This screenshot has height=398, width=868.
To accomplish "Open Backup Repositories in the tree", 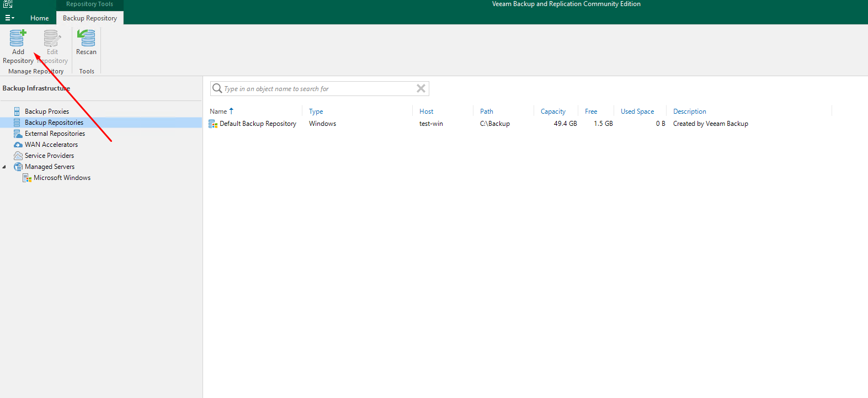I will pyautogui.click(x=54, y=123).
